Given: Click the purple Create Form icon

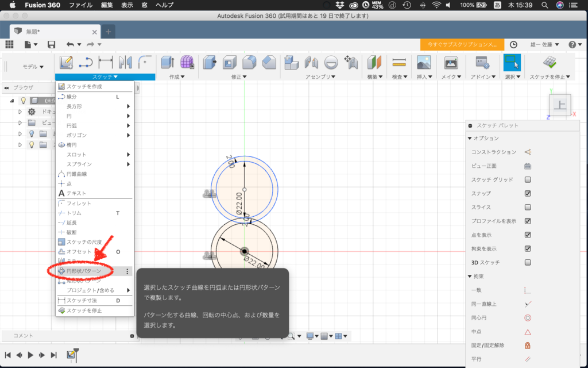Looking at the screenshot, I should [x=187, y=62].
